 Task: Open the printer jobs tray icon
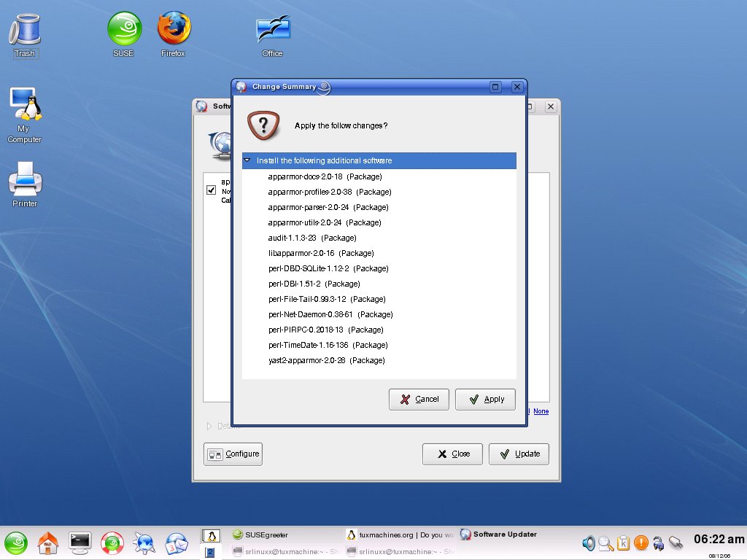click(659, 542)
